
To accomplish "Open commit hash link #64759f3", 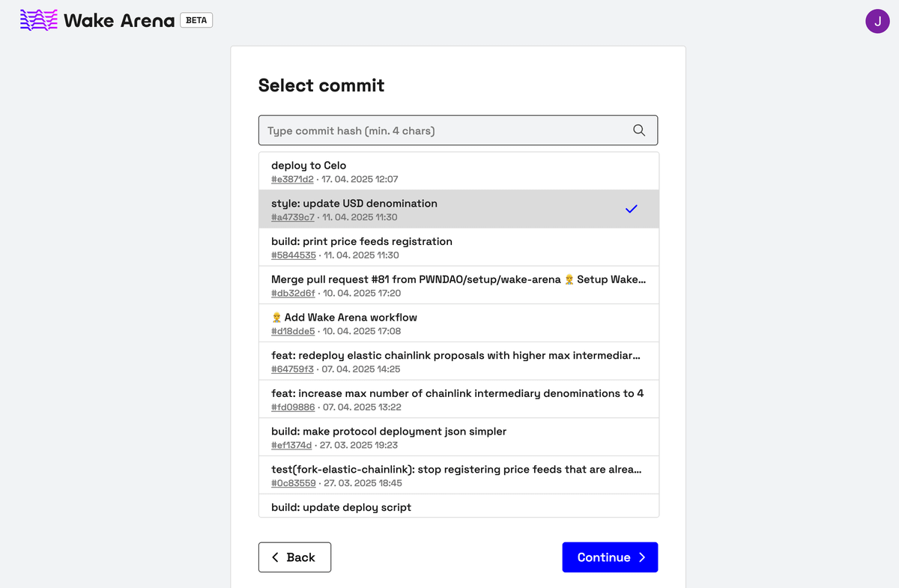I will [292, 369].
